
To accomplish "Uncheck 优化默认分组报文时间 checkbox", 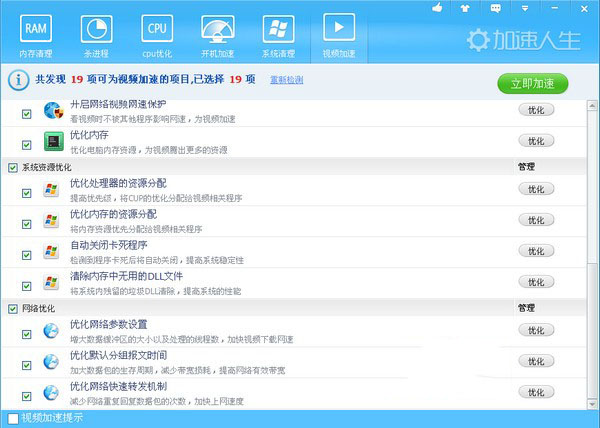I will [x=26, y=365].
